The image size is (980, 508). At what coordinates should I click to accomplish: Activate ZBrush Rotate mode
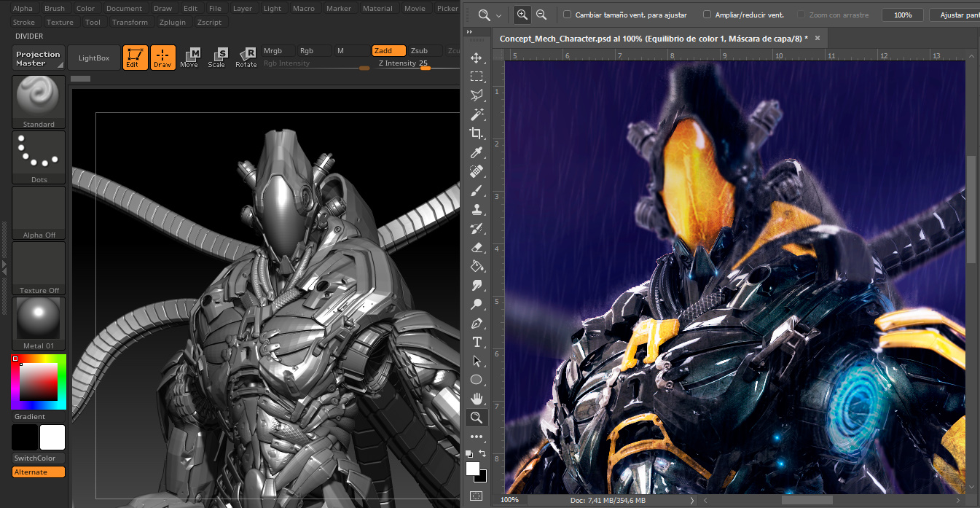[x=246, y=58]
